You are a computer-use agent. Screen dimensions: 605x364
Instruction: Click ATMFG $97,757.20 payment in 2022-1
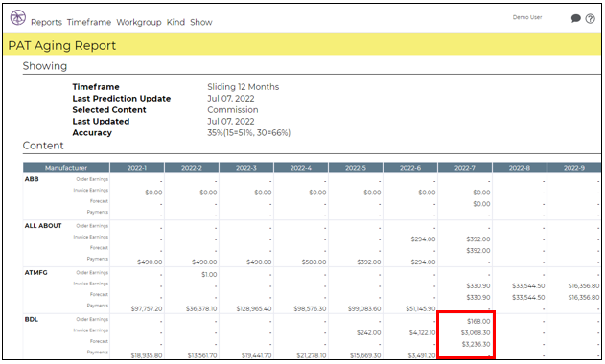click(147, 308)
